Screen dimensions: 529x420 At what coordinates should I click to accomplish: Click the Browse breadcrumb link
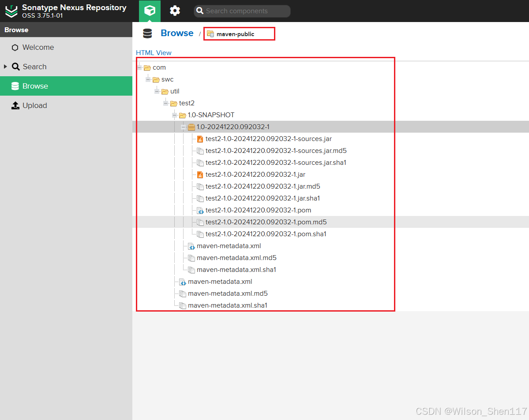pyautogui.click(x=177, y=33)
